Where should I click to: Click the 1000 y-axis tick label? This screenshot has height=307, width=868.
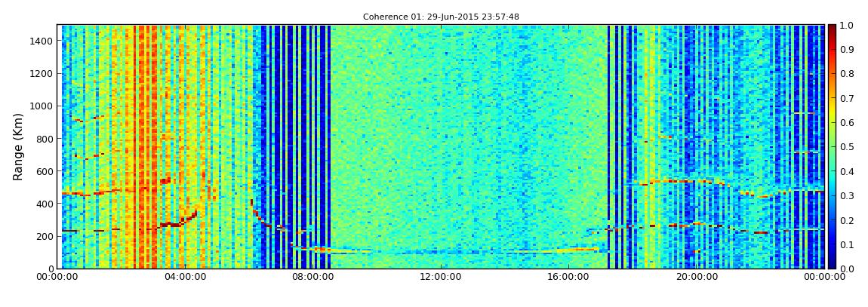[43, 106]
